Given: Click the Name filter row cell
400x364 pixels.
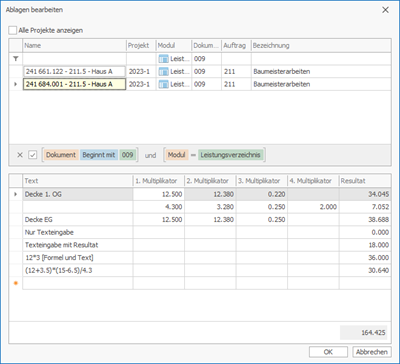Looking at the screenshot, I should tap(74, 59).
